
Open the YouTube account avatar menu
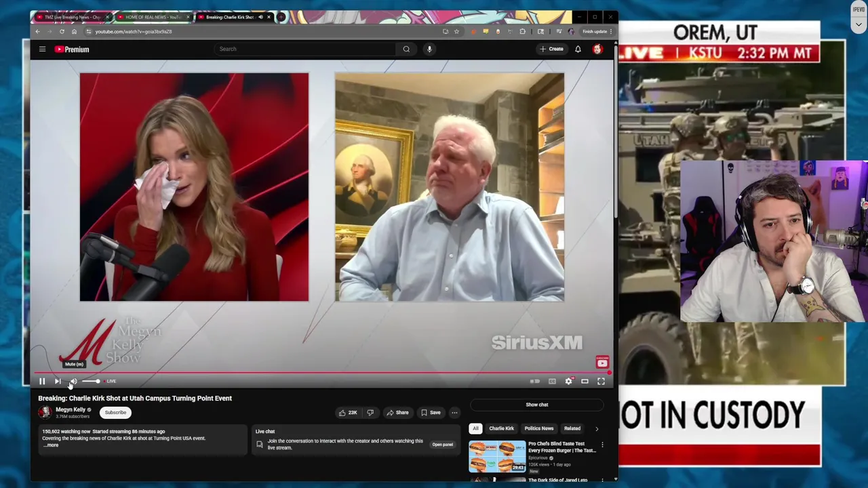click(x=597, y=49)
